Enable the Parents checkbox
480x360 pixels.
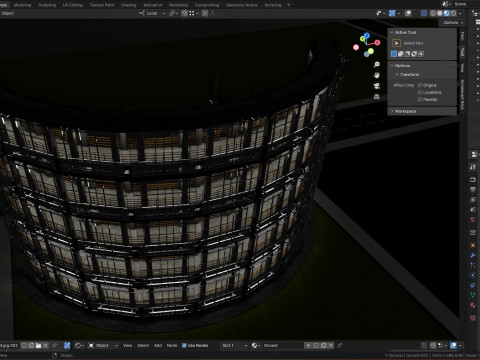point(420,99)
